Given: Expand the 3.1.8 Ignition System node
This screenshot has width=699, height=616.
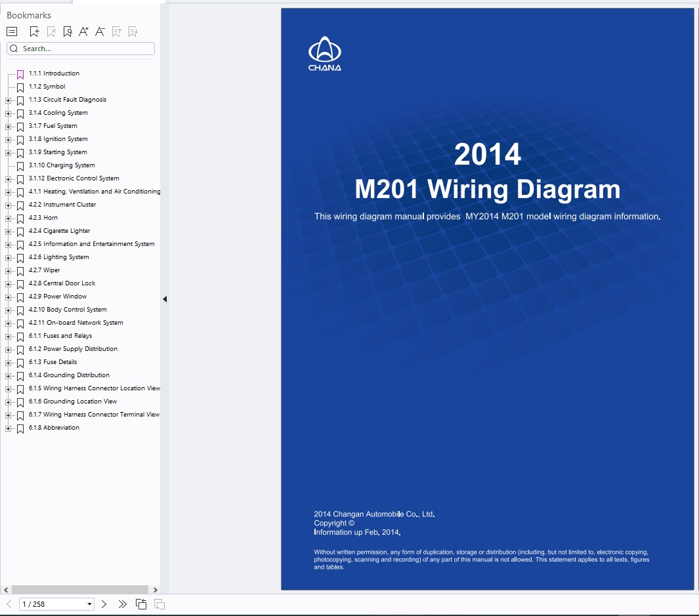Looking at the screenshot, I should pyautogui.click(x=8, y=140).
